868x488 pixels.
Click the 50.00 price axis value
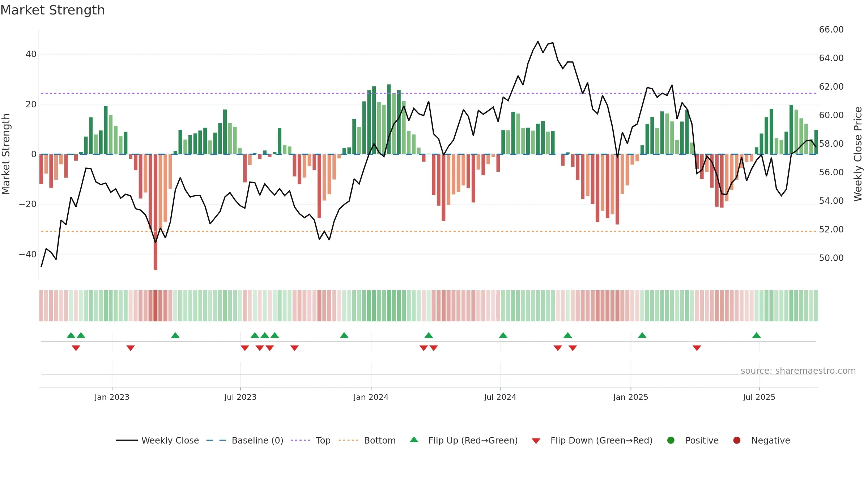tap(831, 258)
